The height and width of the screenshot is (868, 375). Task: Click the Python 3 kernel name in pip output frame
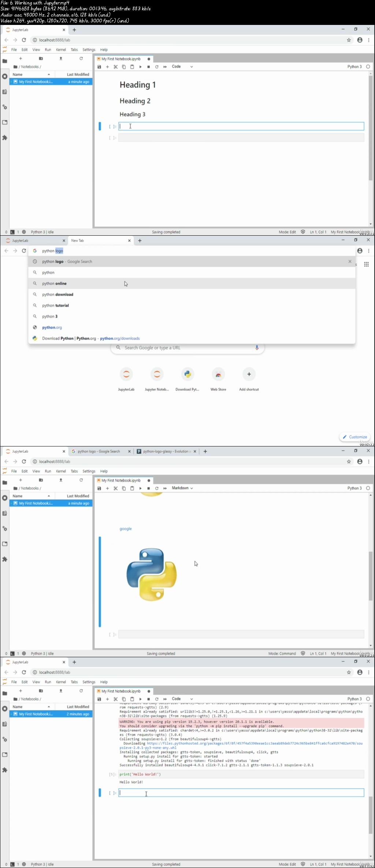[x=354, y=699]
